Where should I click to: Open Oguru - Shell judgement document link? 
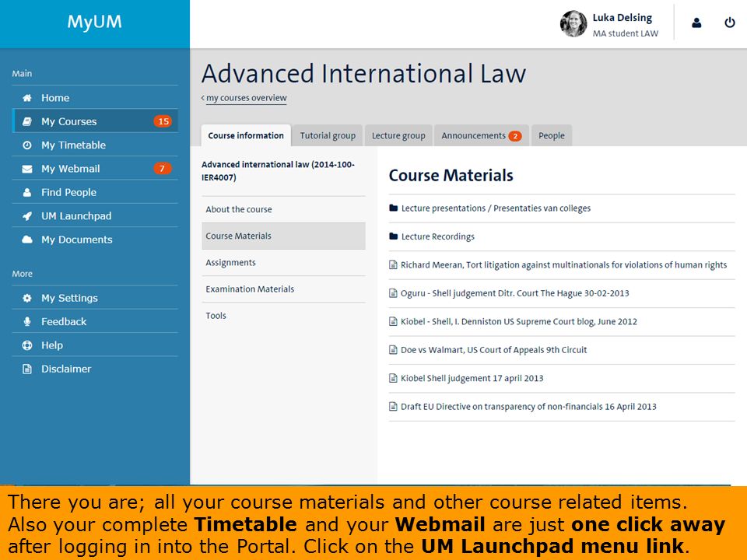pyautogui.click(x=514, y=293)
